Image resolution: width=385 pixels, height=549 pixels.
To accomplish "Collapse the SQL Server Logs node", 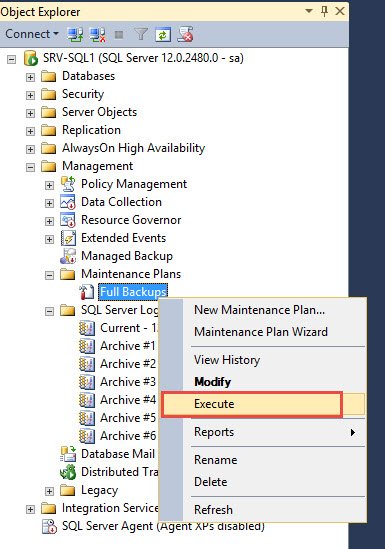I will [49, 311].
